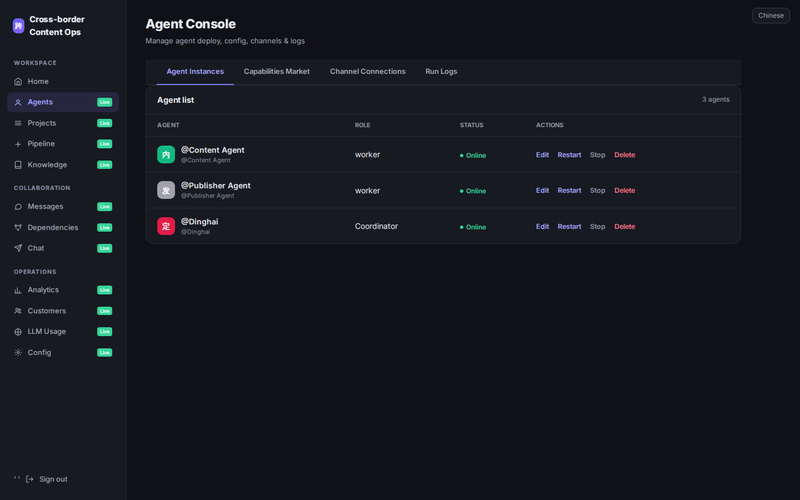800x500 pixels.
Task: Open Analytics in the sidebar
Action: click(x=63, y=290)
